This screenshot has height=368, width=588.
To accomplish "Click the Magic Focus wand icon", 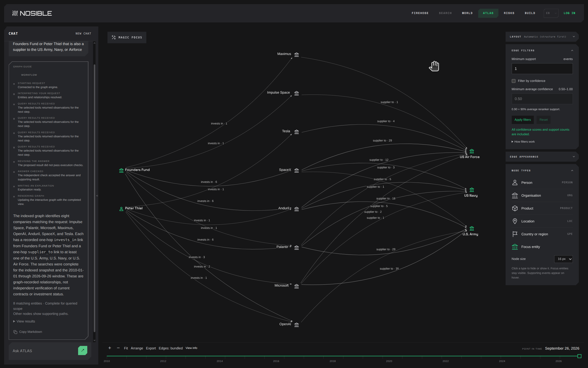I will point(114,37).
